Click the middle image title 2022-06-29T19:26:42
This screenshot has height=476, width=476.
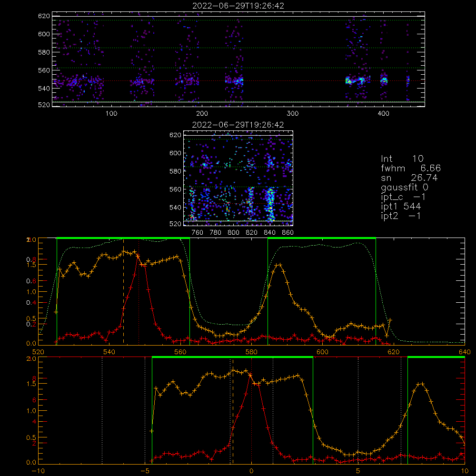coord(238,125)
